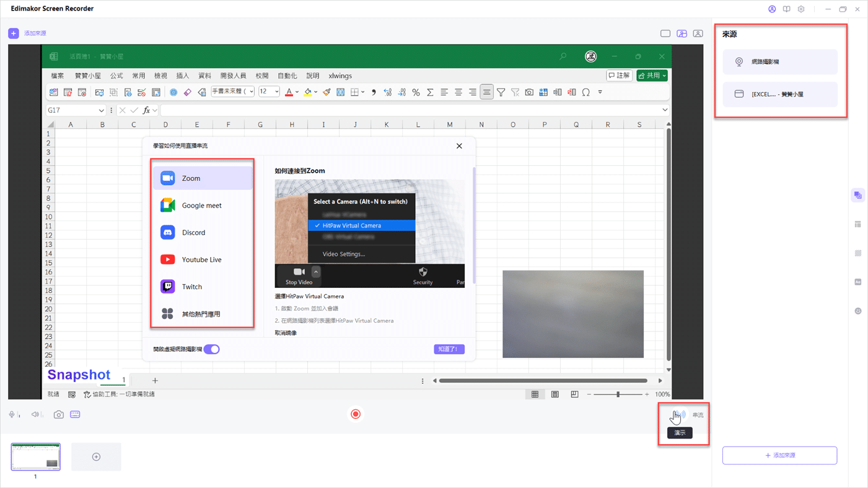Click the AutoSum sigma icon in Excel
The image size is (868, 488).
coord(430,92)
